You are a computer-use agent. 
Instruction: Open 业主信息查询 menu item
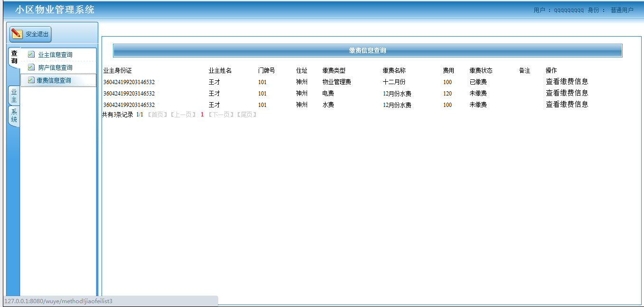(55, 55)
